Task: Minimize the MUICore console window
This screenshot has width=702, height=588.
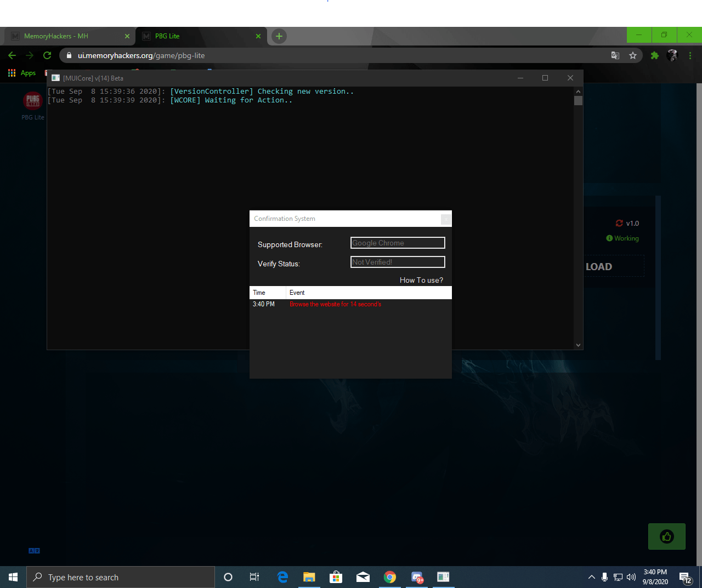Action: (x=520, y=78)
